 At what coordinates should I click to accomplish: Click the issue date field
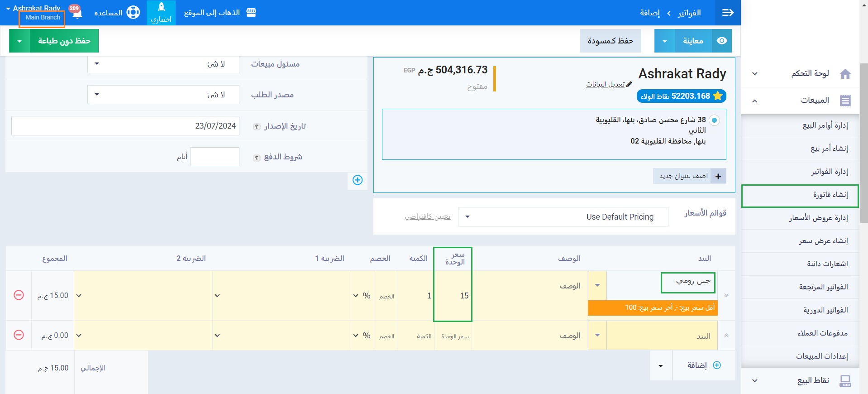(125, 126)
